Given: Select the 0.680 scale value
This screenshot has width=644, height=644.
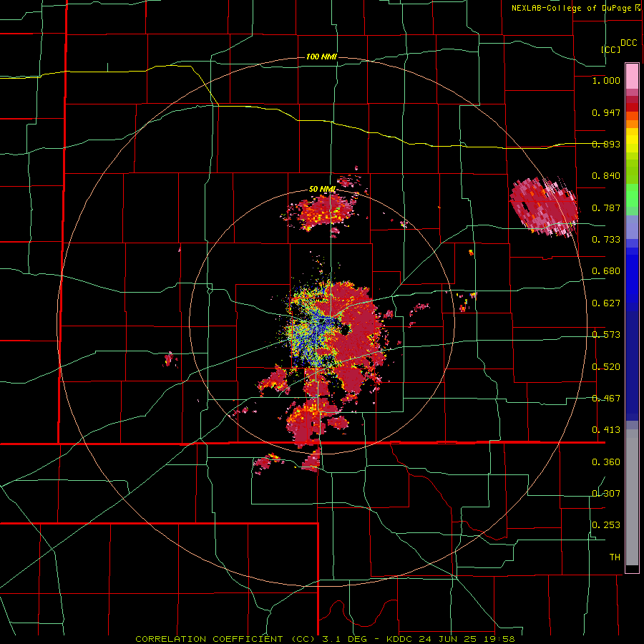Looking at the screenshot, I should [x=606, y=271].
